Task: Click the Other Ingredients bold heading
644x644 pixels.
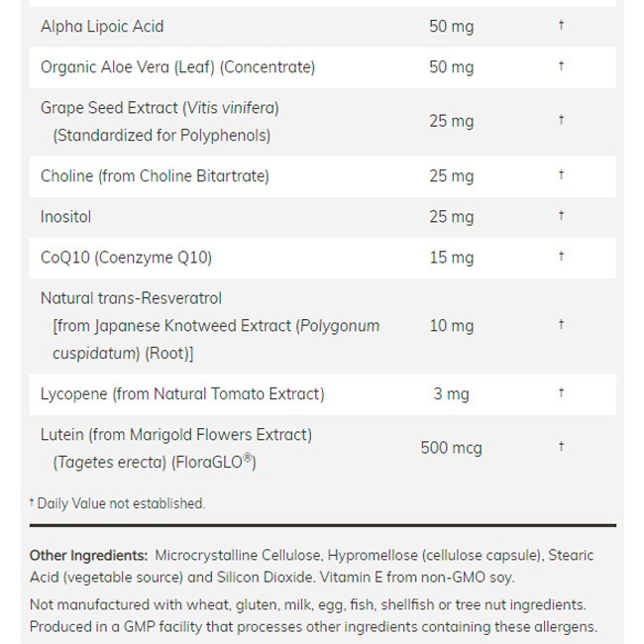Action: [89, 555]
